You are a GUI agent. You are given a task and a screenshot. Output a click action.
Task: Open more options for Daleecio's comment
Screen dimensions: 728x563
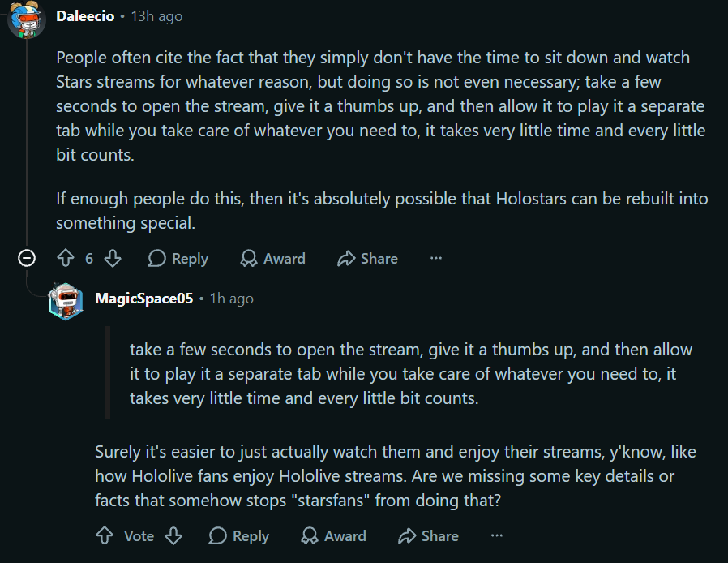(x=436, y=258)
